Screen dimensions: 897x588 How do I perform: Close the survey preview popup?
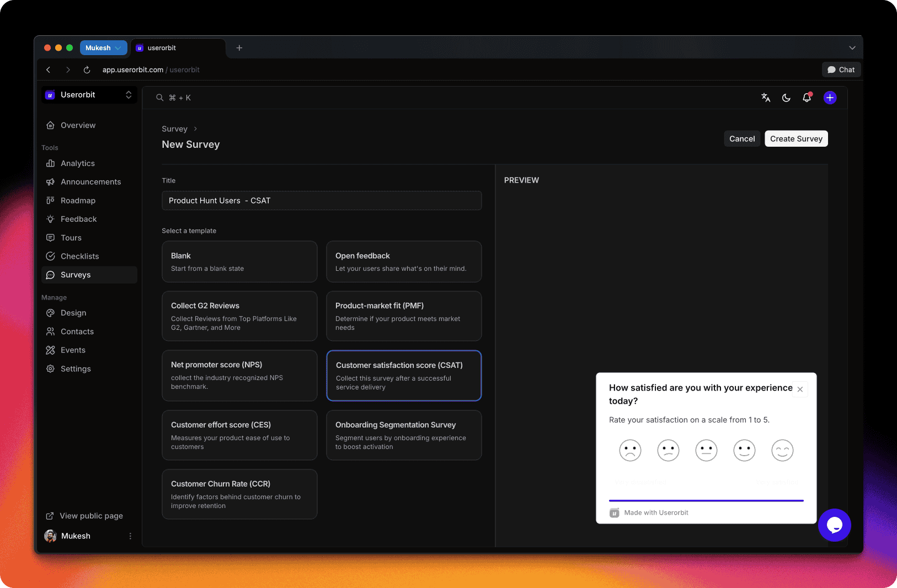coord(800,389)
